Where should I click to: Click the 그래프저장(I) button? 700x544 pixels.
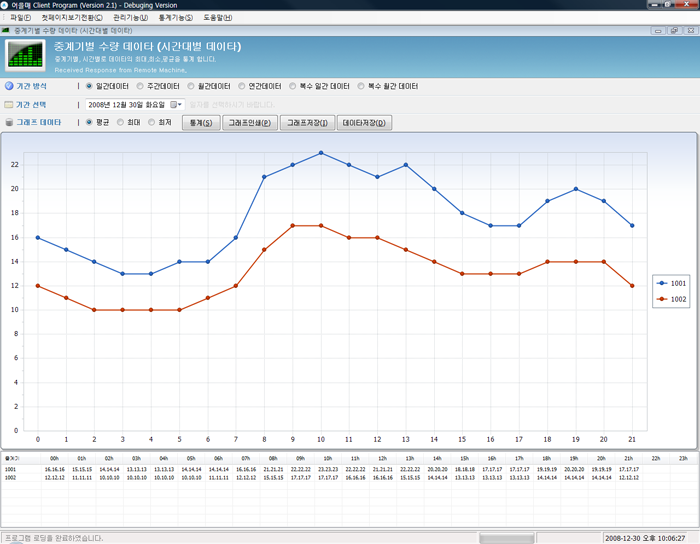pos(307,123)
